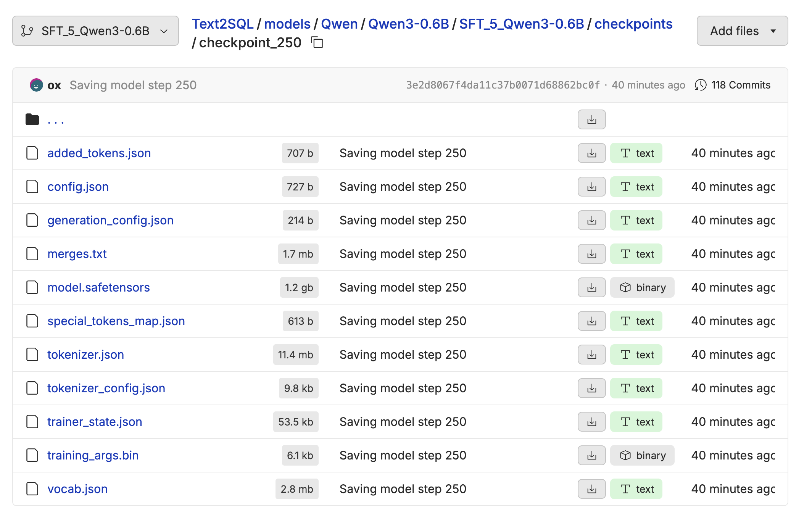This screenshot has width=812, height=532.
Task: Click the commit history clock icon
Action: coord(700,85)
